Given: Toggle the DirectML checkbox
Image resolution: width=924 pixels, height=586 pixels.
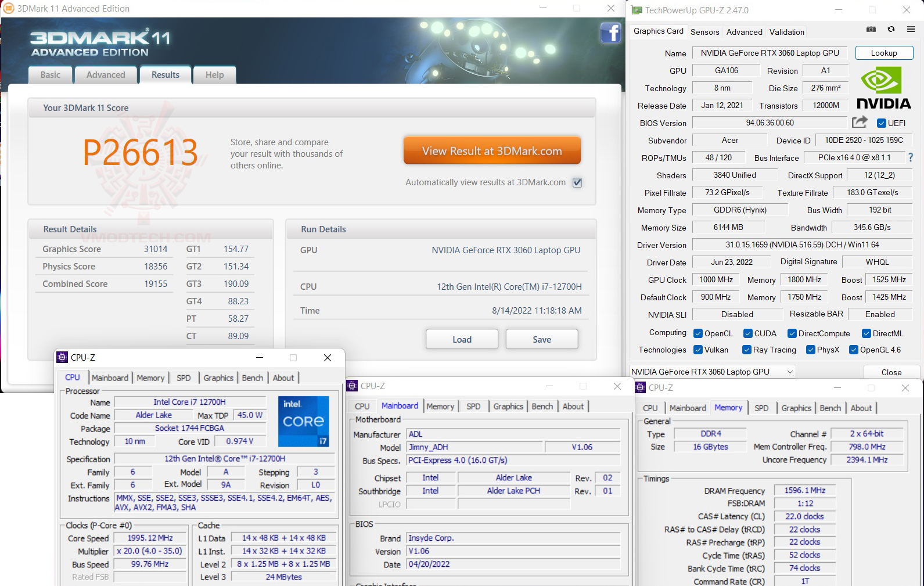Looking at the screenshot, I should tap(867, 333).
